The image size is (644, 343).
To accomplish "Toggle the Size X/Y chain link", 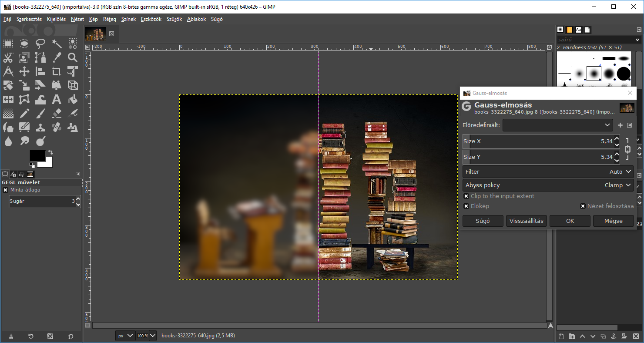I will [x=627, y=149].
